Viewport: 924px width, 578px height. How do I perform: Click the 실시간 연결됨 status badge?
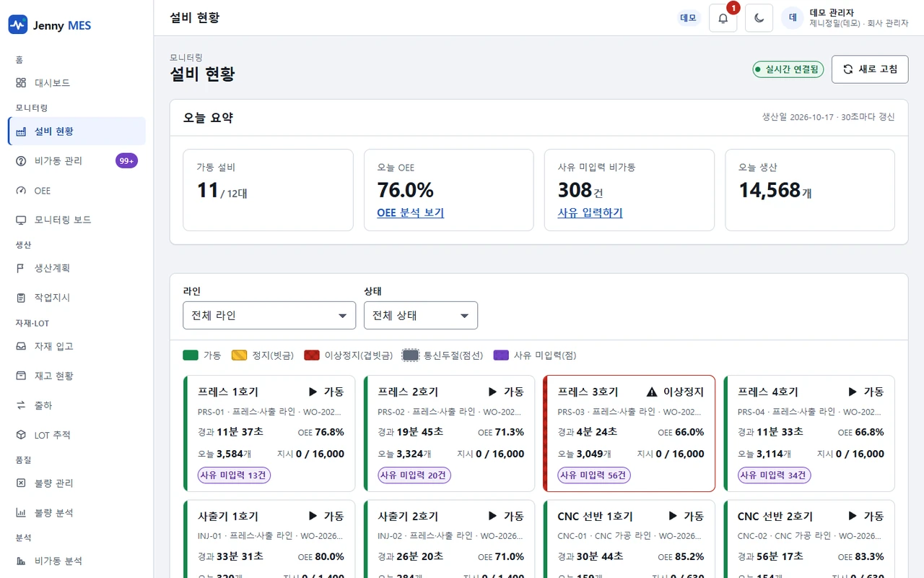[788, 69]
